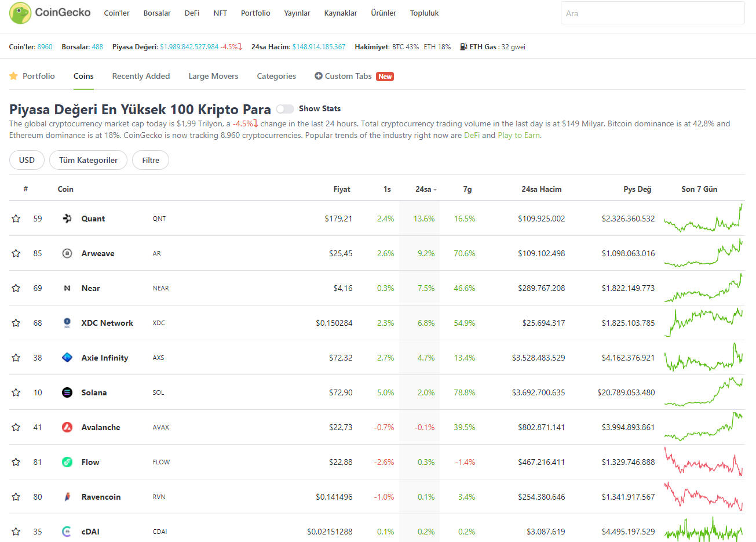Viewport: 756px width, 542px height.
Task: Open the market cap value link
Action: pos(189,47)
